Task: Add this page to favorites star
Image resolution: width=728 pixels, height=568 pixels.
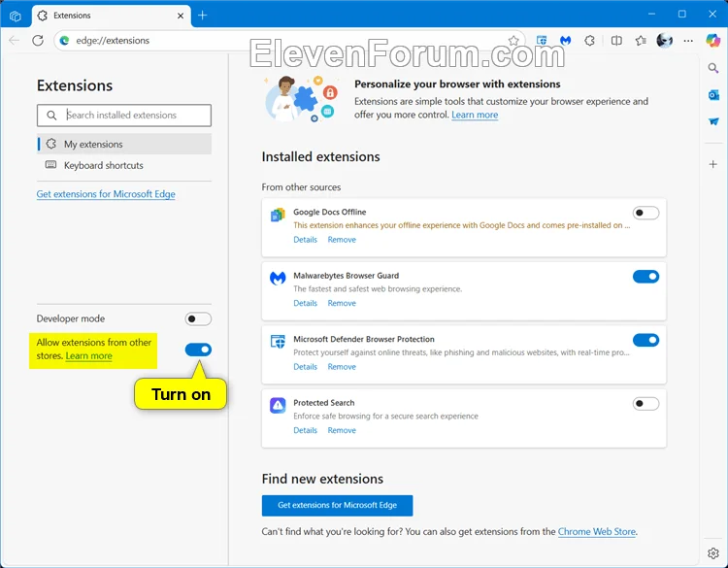Action: (x=513, y=41)
